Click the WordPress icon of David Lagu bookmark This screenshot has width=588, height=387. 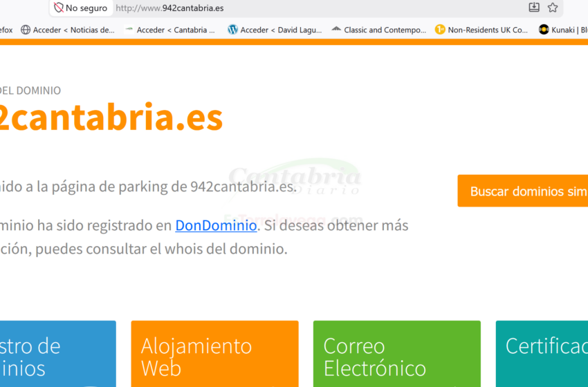(232, 30)
